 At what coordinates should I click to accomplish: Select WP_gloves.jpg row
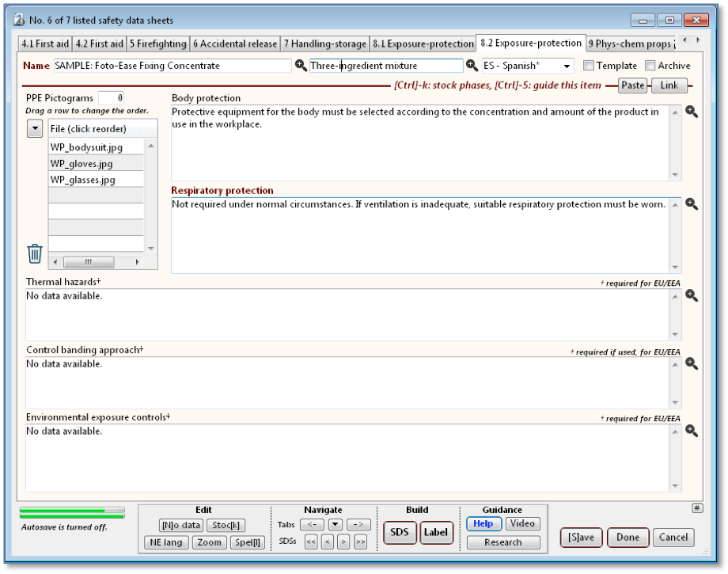96,163
